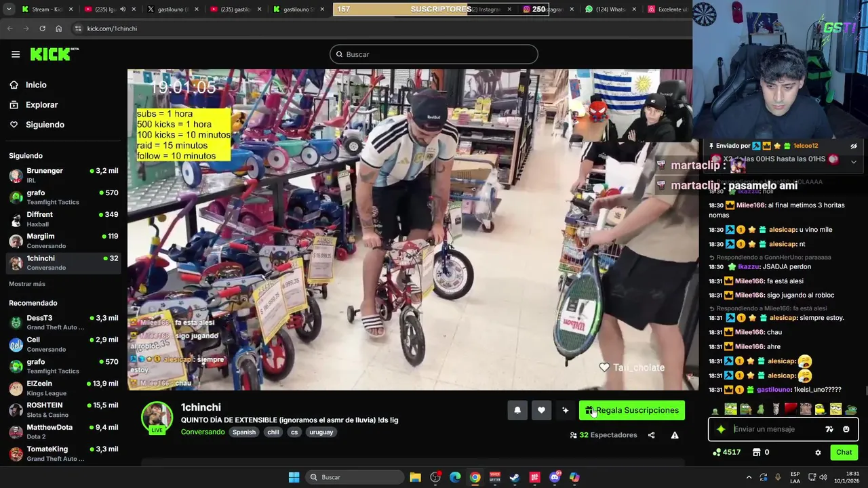Open the Kick hamburger menu
Image resolution: width=868 pixels, height=488 pixels.
pyautogui.click(x=16, y=54)
